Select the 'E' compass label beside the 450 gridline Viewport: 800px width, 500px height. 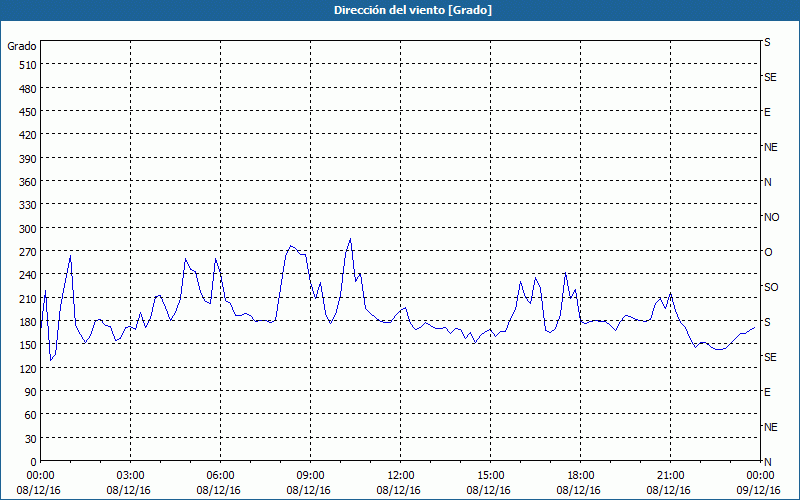767,112
